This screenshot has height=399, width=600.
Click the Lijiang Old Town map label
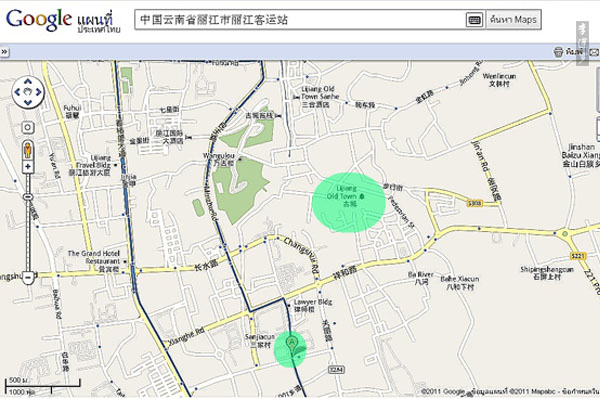point(346,196)
